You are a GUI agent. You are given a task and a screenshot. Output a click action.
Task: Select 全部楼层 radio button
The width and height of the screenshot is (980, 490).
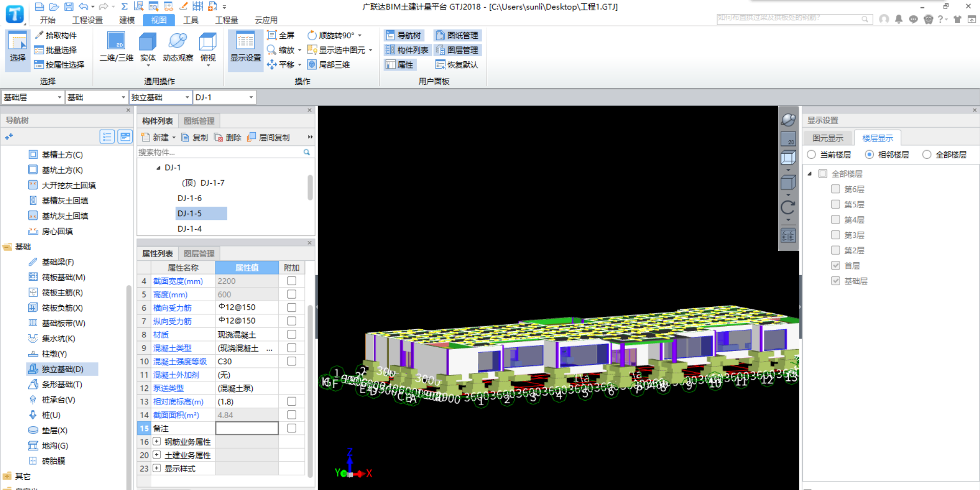(x=927, y=155)
